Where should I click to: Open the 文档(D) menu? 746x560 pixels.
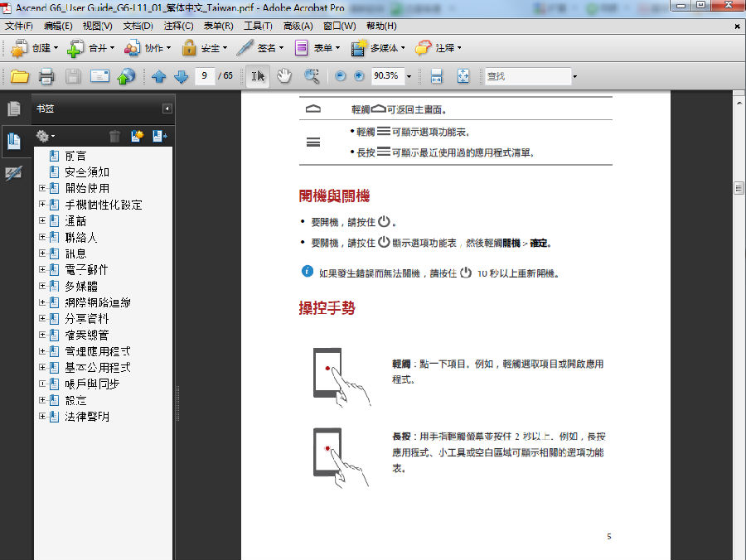tap(138, 27)
